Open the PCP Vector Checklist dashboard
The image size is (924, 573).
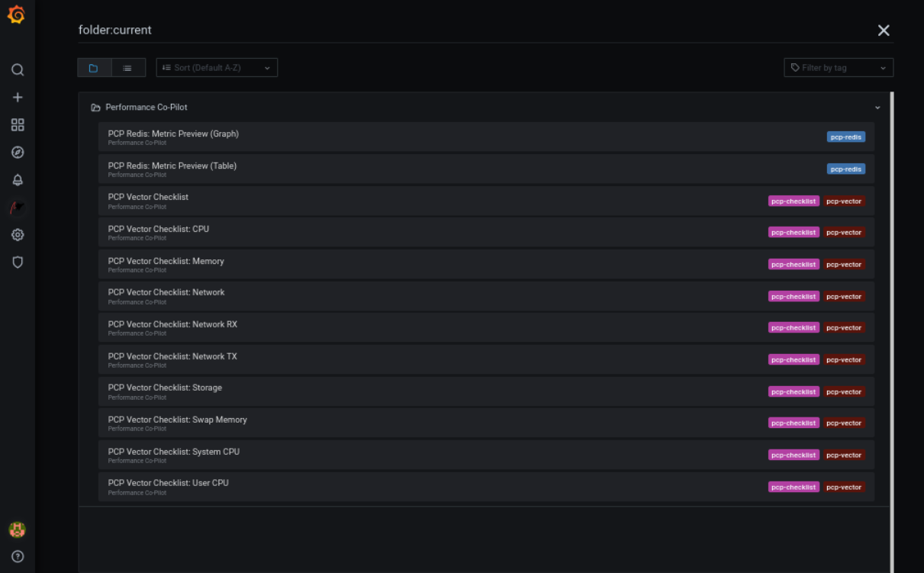click(148, 197)
